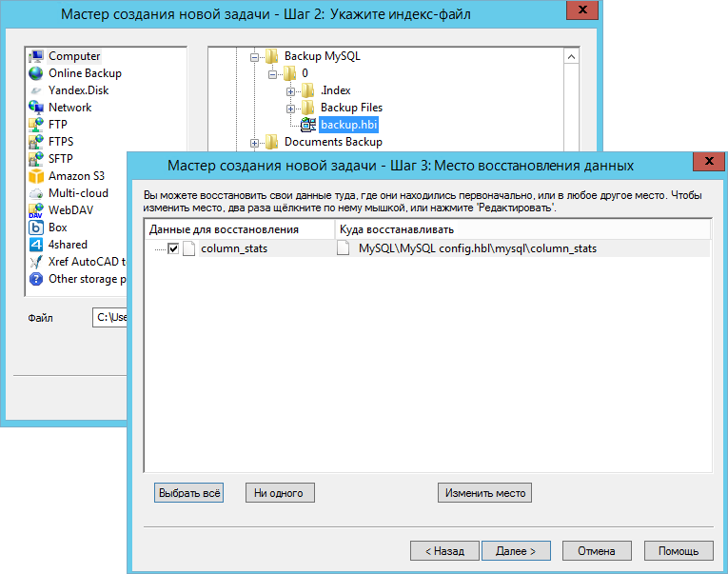Click the 'Куда восстанавливать' column header
This screenshot has width=728, height=574.
pyautogui.click(x=522, y=229)
